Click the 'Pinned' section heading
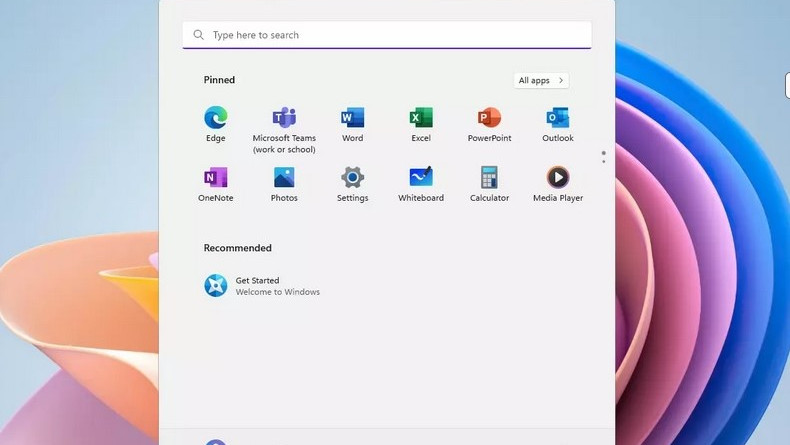 click(x=219, y=80)
